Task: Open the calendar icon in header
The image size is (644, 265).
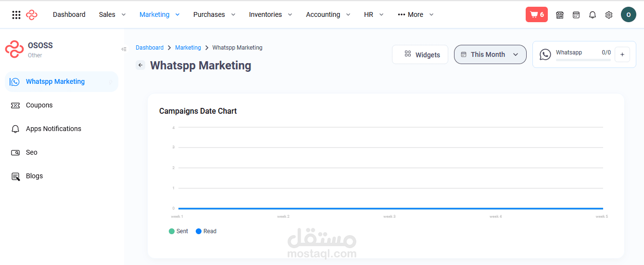Action: pyautogui.click(x=576, y=15)
